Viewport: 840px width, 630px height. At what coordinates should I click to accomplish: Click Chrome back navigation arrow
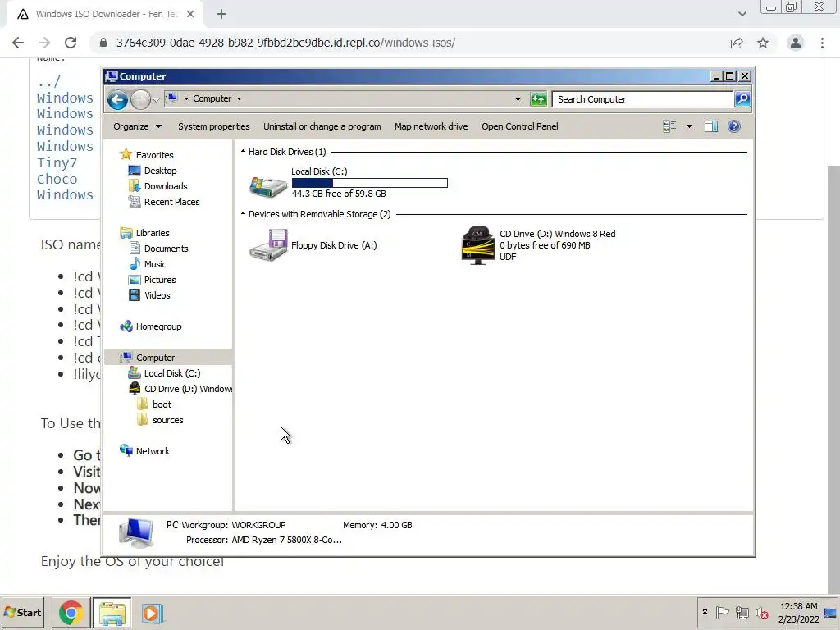pyautogui.click(x=18, y=43)
